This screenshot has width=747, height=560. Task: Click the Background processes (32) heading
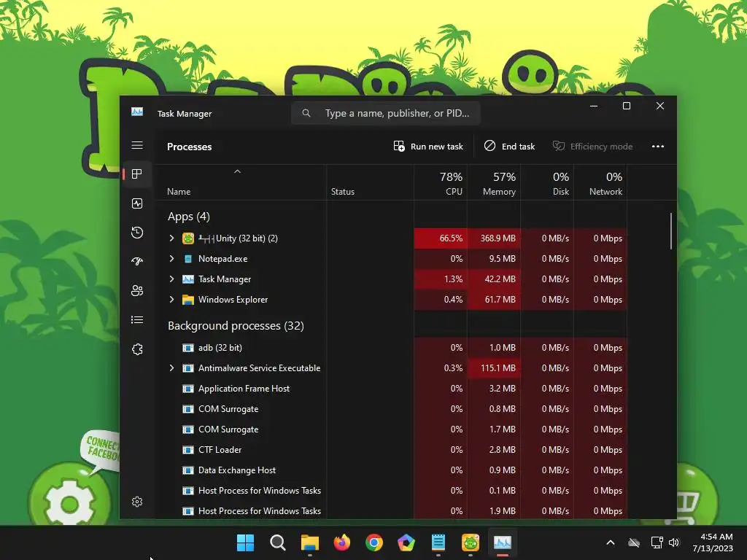236,326
